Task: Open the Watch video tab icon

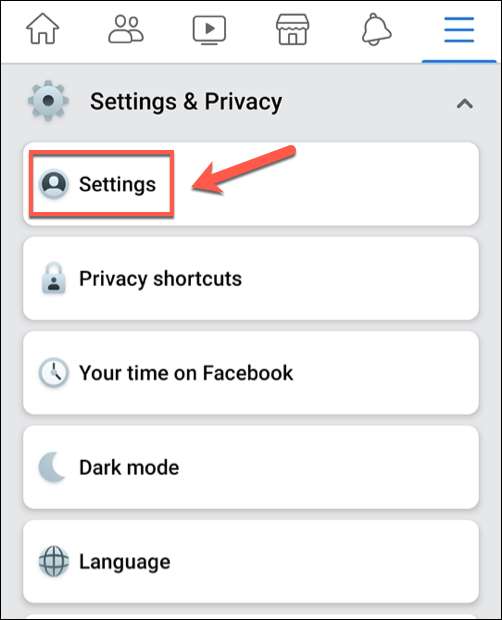Action: click(x=209, y=30)
